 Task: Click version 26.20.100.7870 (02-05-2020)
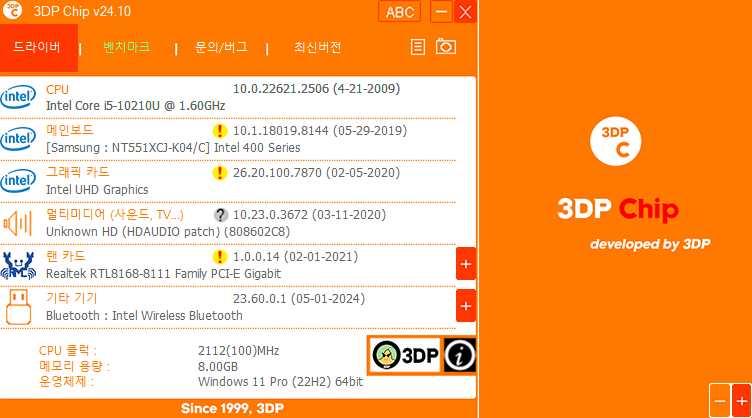click(x=317, y=173)
